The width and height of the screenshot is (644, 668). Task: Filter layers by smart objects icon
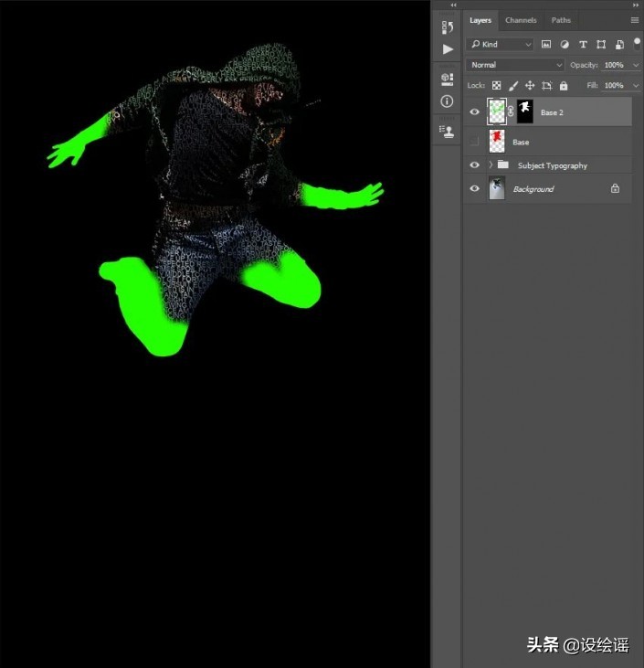pos(619,44)
